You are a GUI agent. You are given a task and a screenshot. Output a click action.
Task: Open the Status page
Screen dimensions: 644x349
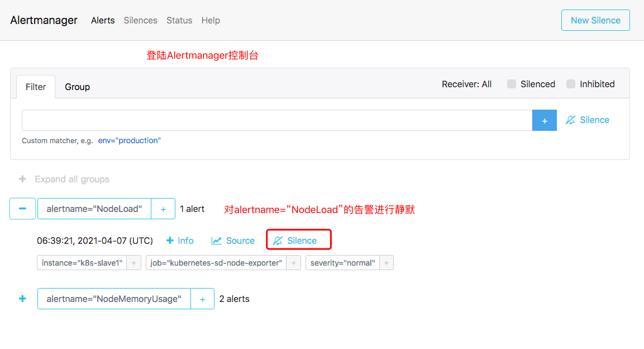tap(179, 20)
